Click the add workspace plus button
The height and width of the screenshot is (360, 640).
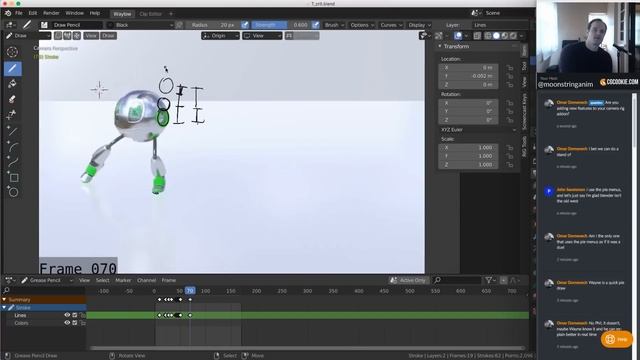[171, 14]
